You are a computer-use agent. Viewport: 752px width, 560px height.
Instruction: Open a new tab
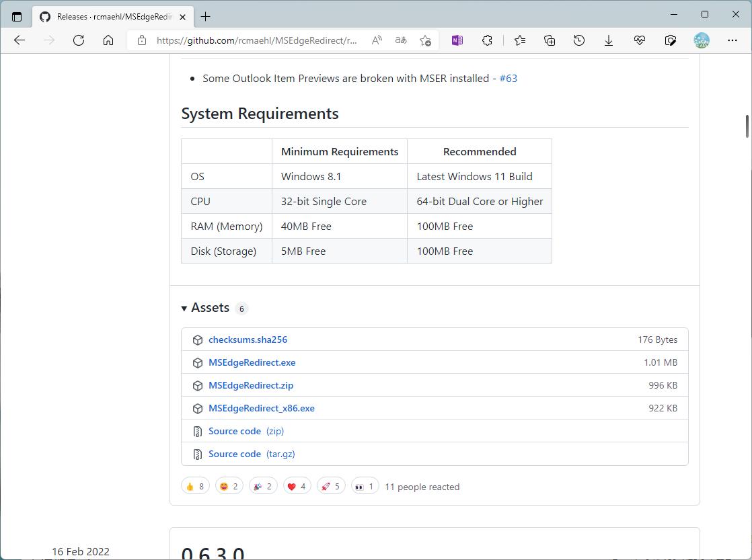pyautogui.click(x=206, y=16)
